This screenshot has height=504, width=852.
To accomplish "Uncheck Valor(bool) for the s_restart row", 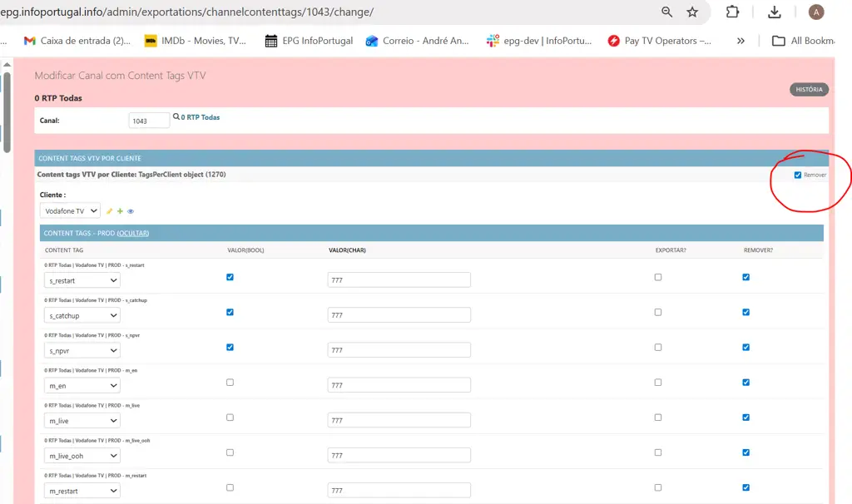I will pyautogui.click(x=230, y=277).
